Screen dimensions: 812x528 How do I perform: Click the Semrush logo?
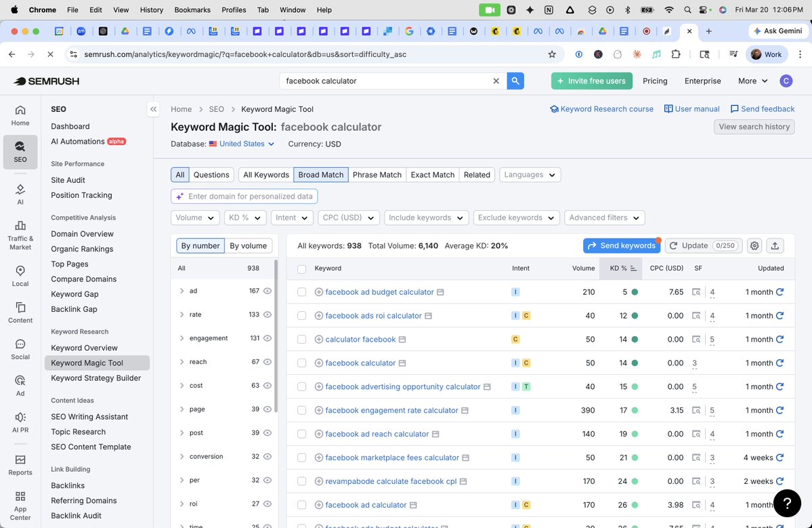(x=47, y=81)
